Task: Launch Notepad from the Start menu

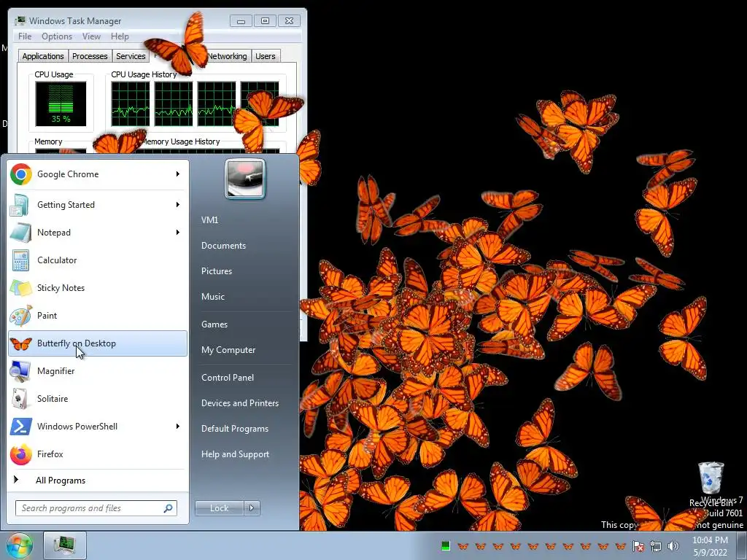Action: [98, 233]
